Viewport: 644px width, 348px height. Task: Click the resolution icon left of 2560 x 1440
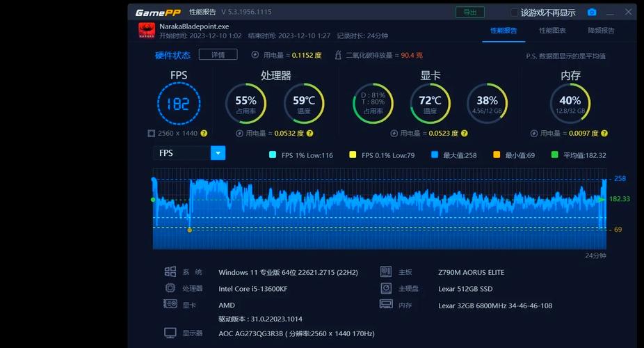(151, 133)
